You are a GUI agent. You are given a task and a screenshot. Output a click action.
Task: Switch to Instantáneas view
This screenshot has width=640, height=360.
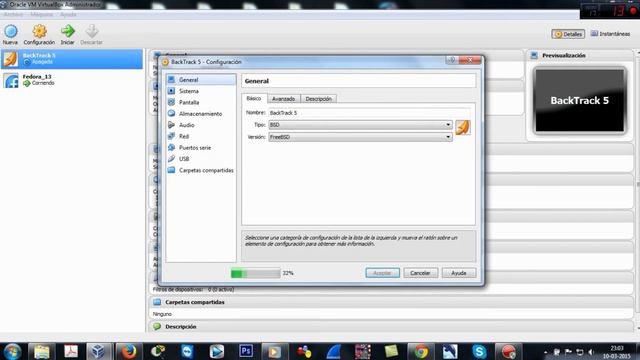(610, 34)
